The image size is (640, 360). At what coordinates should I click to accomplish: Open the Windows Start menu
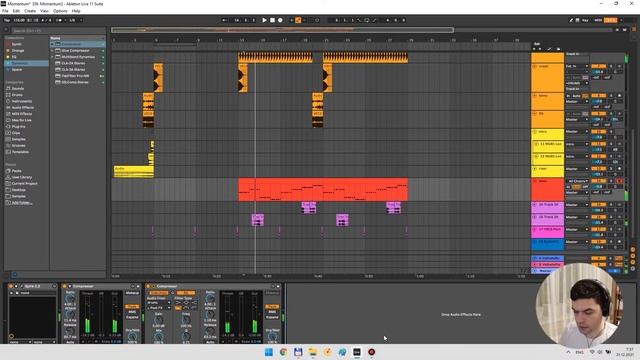click(x=269, y=352)
